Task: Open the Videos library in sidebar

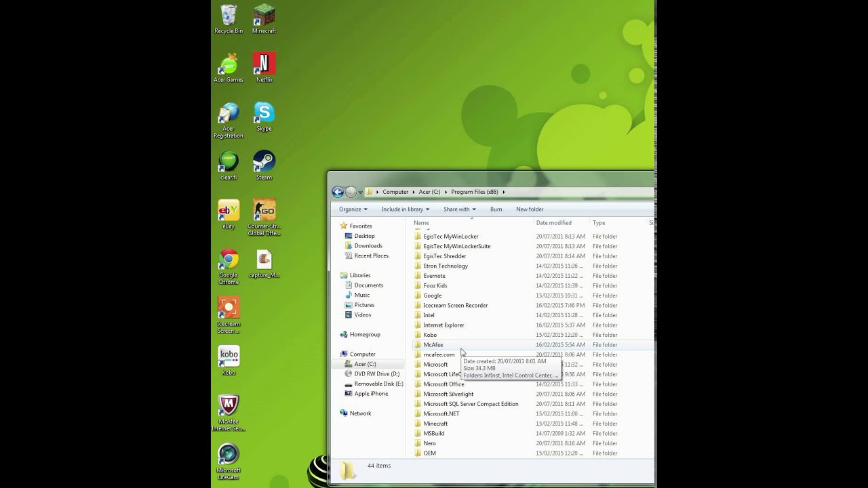Action: coord(362,314)
